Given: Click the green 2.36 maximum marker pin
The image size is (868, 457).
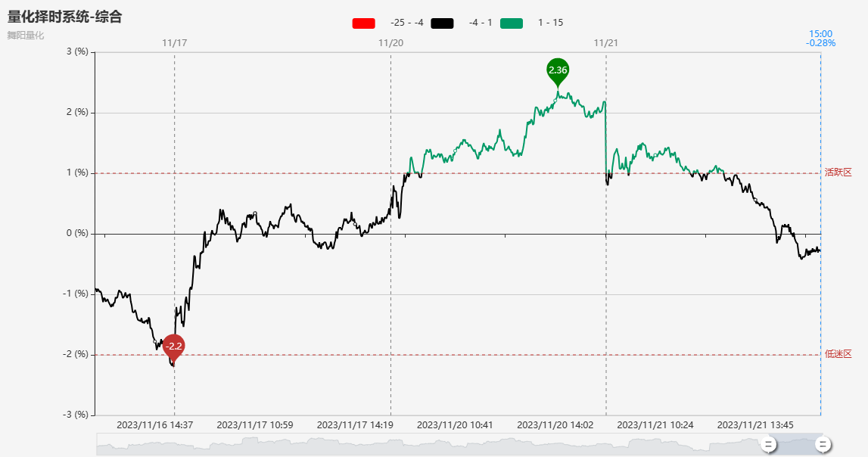Looking at the screenshot, I should pos(558,72).
